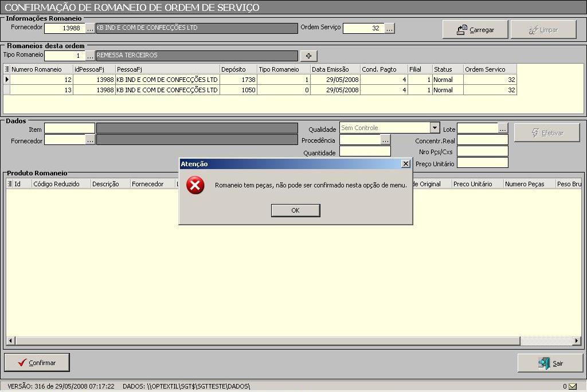This screenshot has width=587, height=392.
Task: Open Tipo Romaneio lookup button
Action: [91, 56]
